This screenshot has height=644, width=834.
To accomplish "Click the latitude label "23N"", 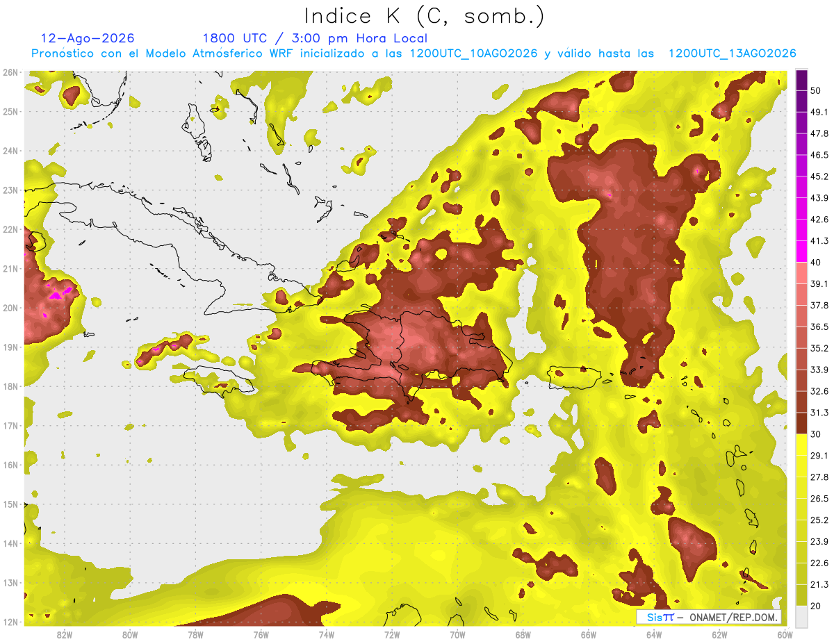I will pyautogui.click(x=10, y=190).
